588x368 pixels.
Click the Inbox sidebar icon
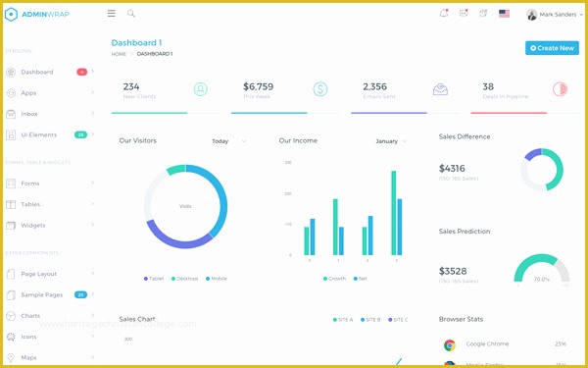(11, 114)
